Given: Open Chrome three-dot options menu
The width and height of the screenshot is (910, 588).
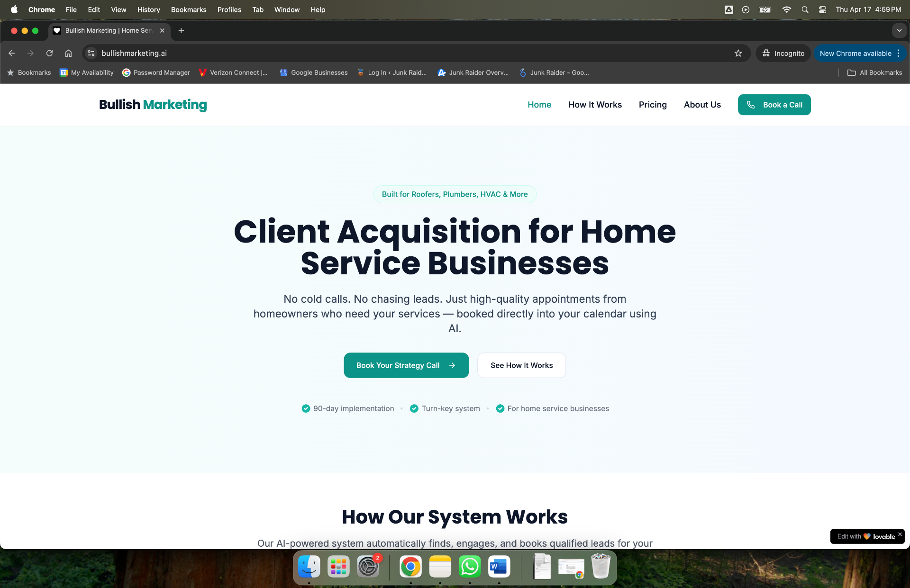Looking at the screenshot, I should pos(898,53).
